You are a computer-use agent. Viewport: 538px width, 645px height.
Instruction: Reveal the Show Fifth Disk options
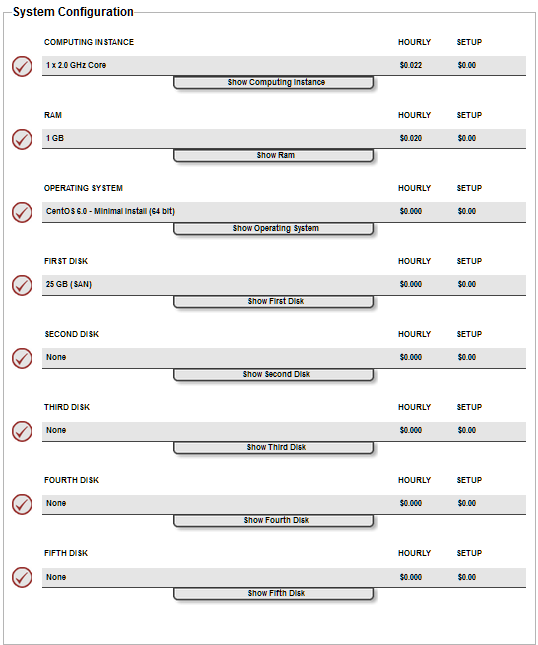click(274, 593)
